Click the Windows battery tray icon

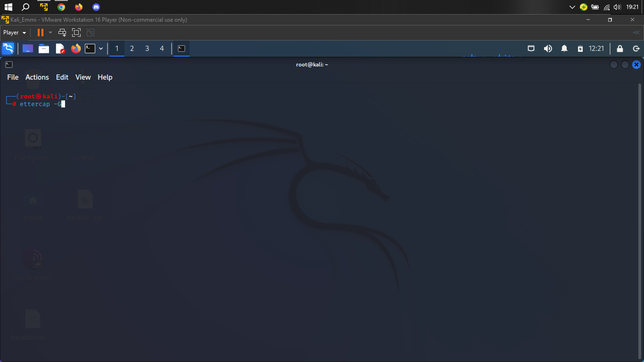tap(595, 7)
